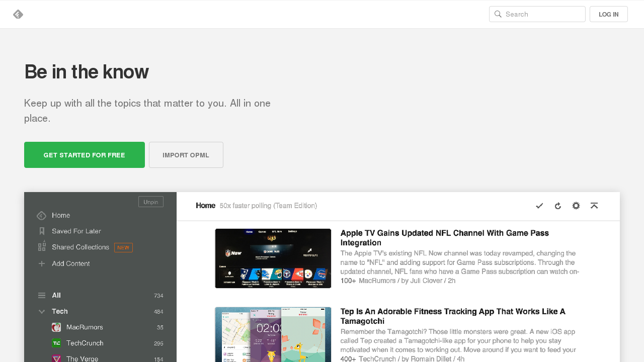Open the MacRumors feed
This screenshot has height=362, width=644.
85,327
